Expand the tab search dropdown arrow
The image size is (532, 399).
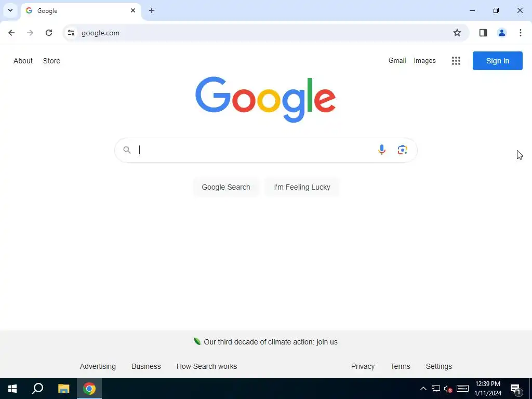coord(10,10)
